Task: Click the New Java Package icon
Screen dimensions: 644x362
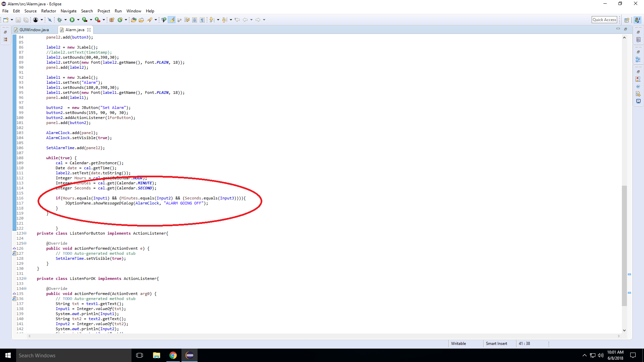Action: (112, 20)
